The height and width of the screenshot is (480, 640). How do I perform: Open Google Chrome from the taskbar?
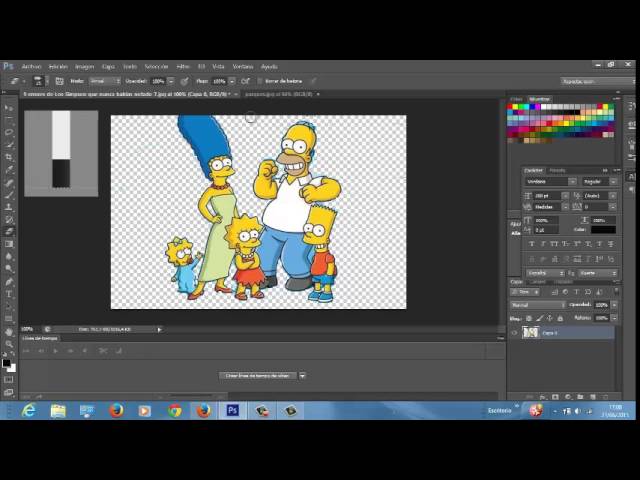point(175,410)
